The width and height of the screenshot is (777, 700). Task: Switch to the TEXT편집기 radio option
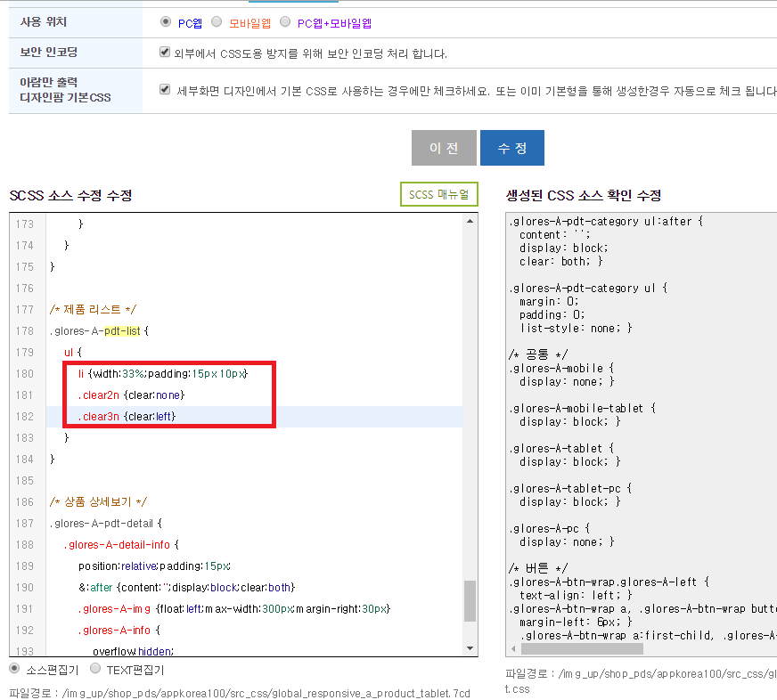95,669
